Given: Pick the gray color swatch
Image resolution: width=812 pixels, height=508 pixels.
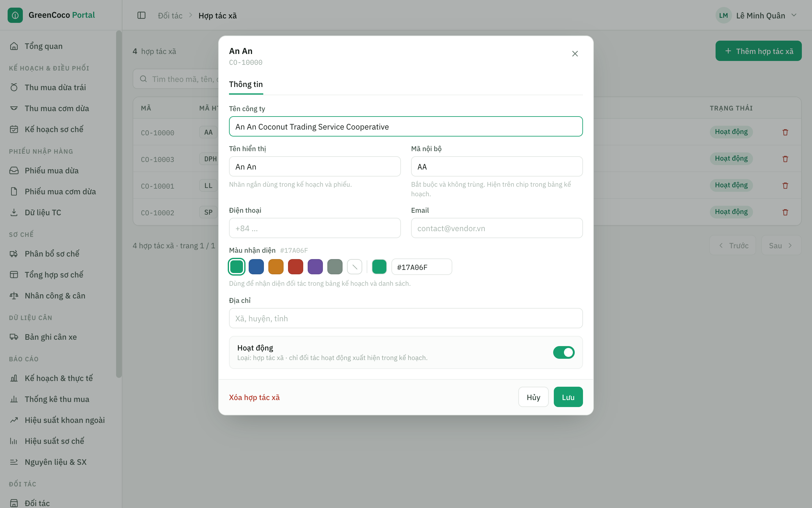Looking at the screenshot, I should point(335,267).
